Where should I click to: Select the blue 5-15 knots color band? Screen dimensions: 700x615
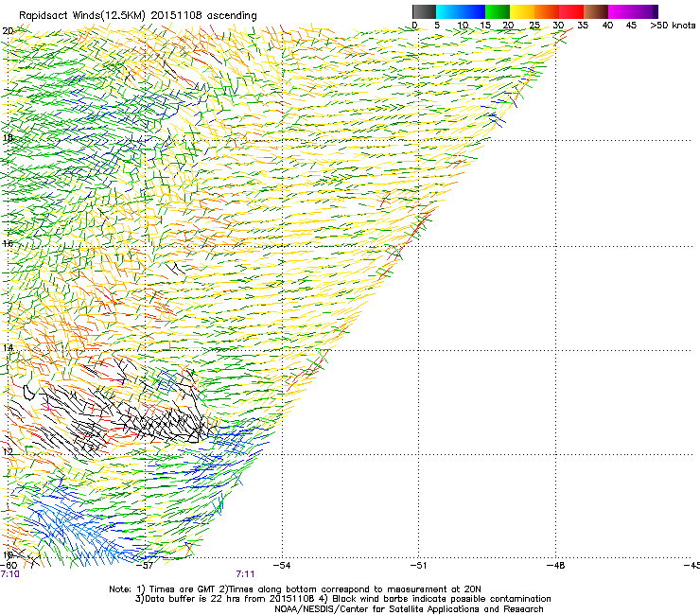pos(461,11)
